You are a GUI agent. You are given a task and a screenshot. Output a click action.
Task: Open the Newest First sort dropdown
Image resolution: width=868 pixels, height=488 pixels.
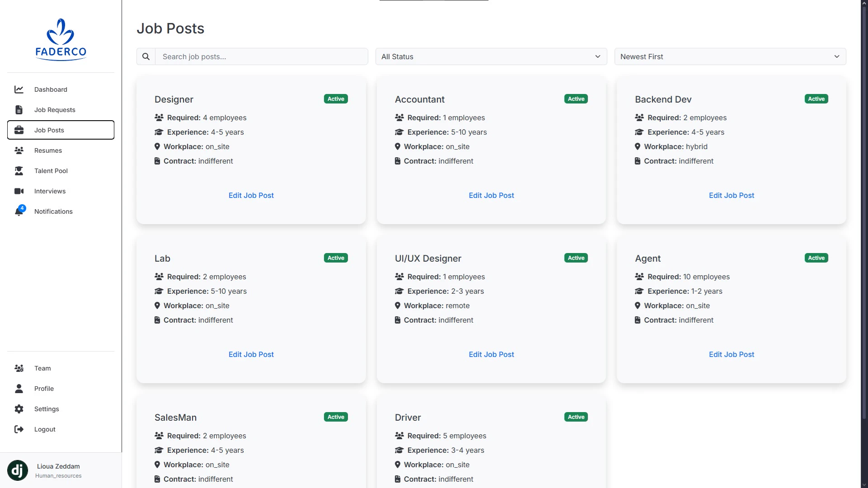click(x=730, y=56)
